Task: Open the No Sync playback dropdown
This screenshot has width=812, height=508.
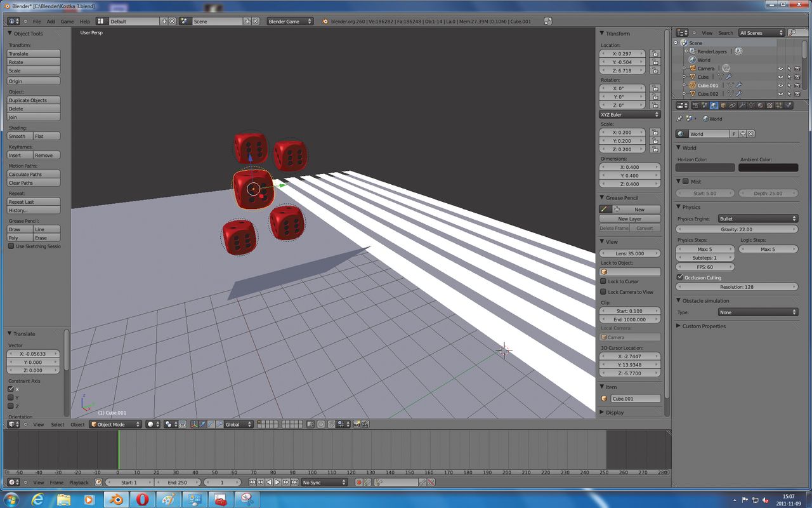Action: [325, 483]
